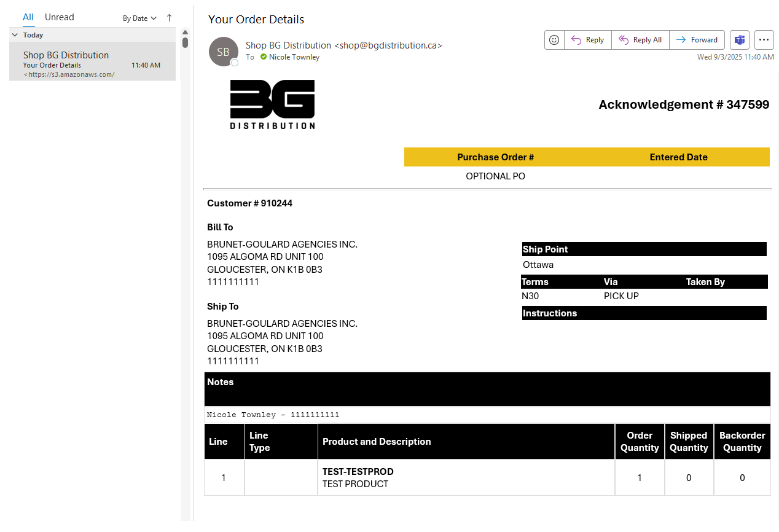Image resolution: width=779 pixels, height=532 pixels.
Task: Click the timestamp Wed 9/3/2025 11:40 AM
Action: coord(735,57)
